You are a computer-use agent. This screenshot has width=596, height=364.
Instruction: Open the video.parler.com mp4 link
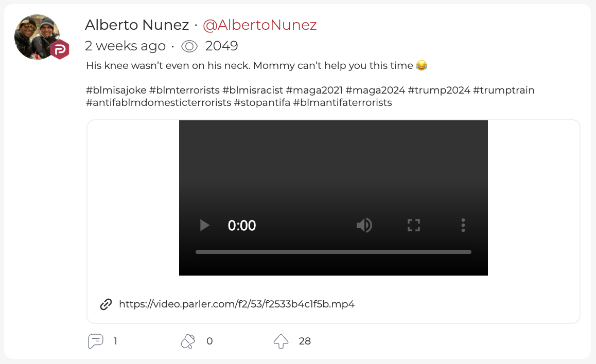237,304
